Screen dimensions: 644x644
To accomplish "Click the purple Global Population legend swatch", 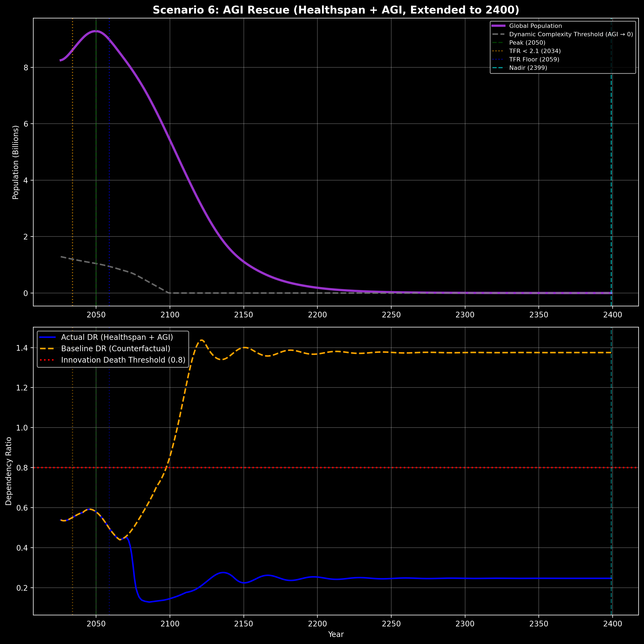I will (499, 26).
